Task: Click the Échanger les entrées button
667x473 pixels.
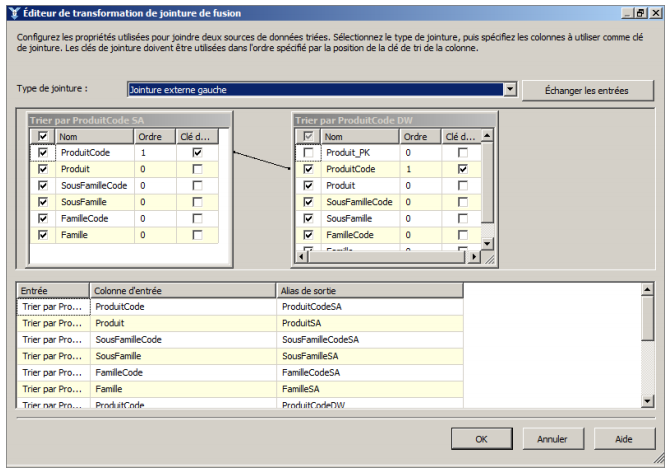Action: (x=586, y=90)
